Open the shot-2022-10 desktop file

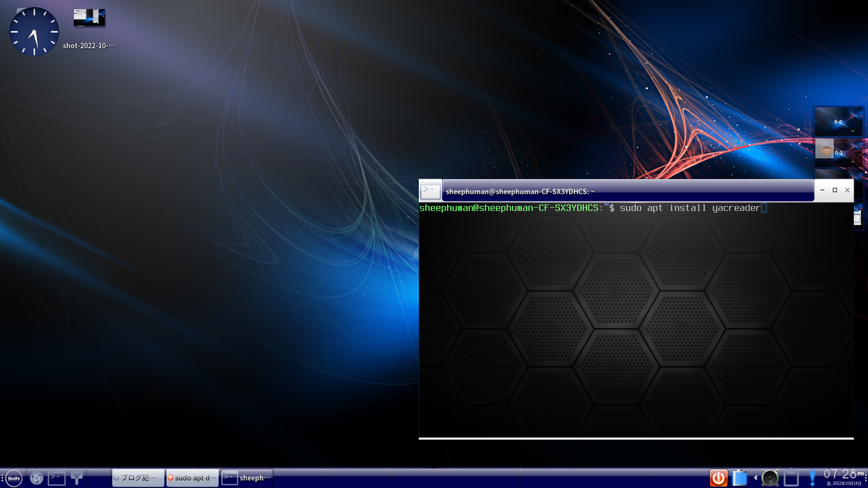[89, 29]
